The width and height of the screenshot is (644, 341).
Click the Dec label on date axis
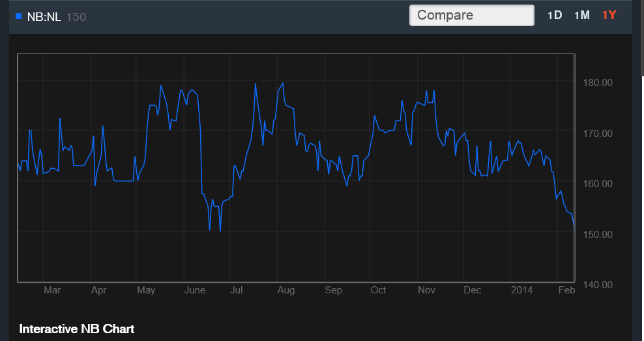coord(473,290)
